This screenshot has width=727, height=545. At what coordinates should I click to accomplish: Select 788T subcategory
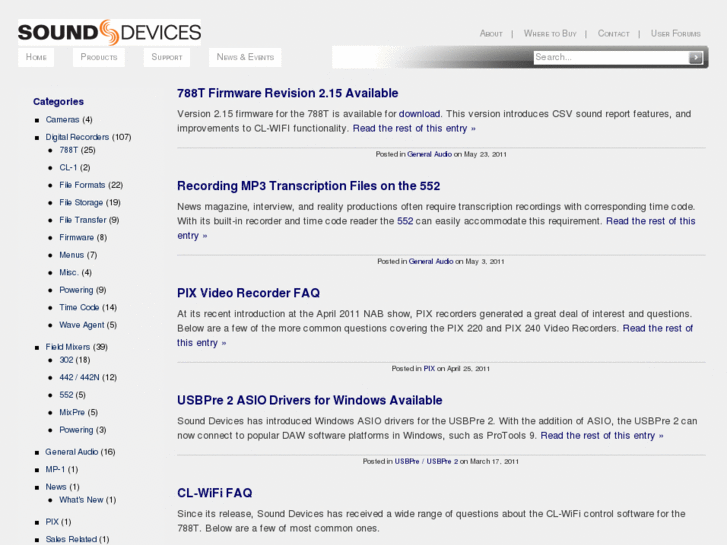69,150
